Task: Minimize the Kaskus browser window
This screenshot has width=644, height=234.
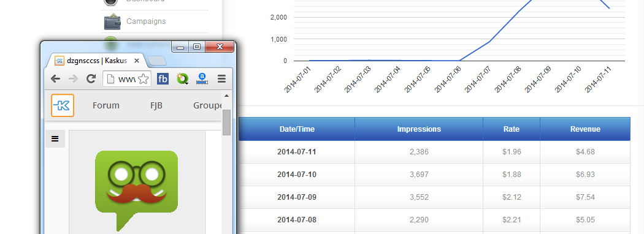Action: tap(180, 47)
